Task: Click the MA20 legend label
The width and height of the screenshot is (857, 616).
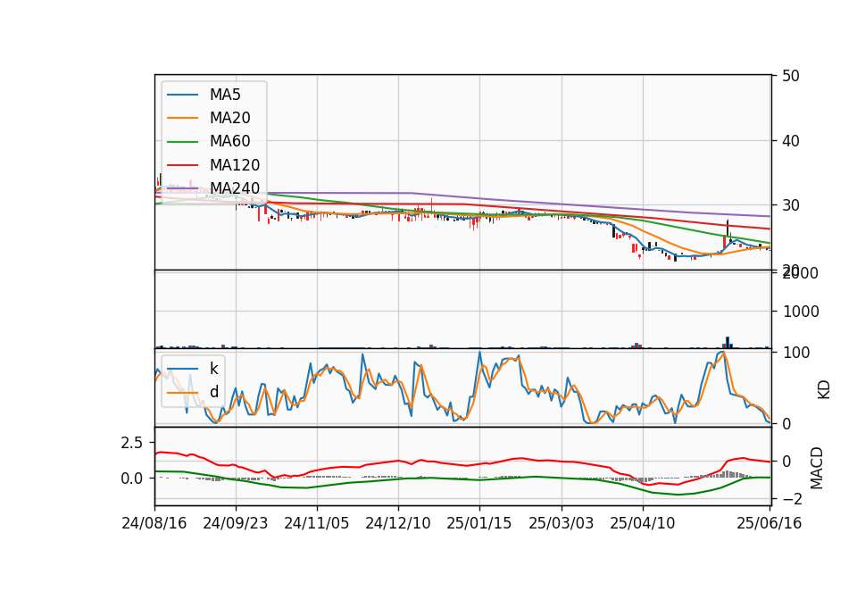Action: [229, 118]
